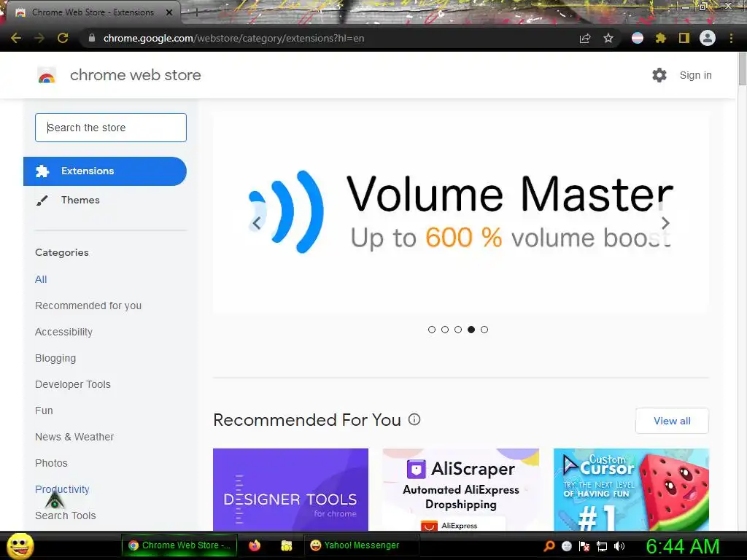Open the Productivity category
Screen dimensions: 747x560
pyautogui.click(x=62, y=489)
